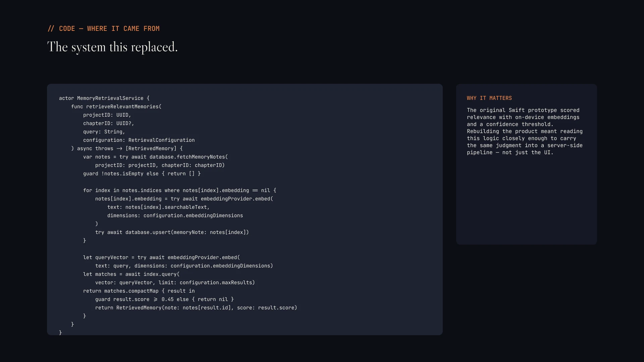Click 'text: notes[index].searchableText,' line
644x362 pixels.
pyautogui.click(x=158, y=207)
